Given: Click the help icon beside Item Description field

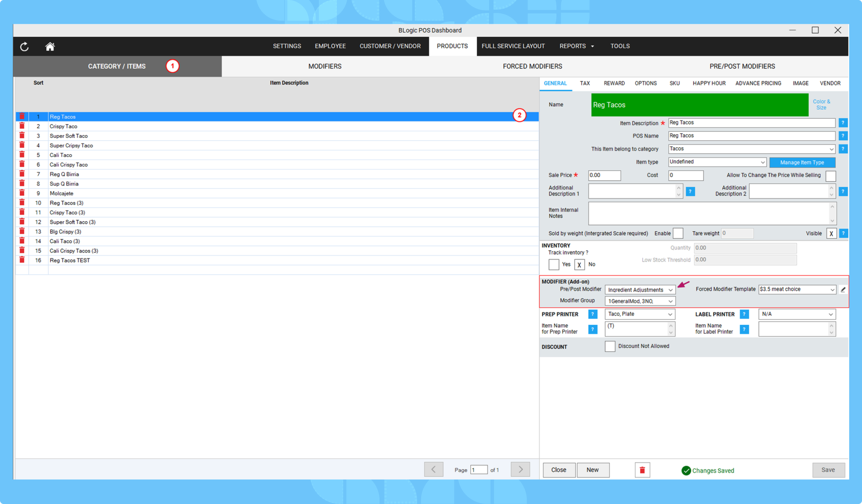Looking at the screenshot, I should pyautogui.click(x=843, y=123).
